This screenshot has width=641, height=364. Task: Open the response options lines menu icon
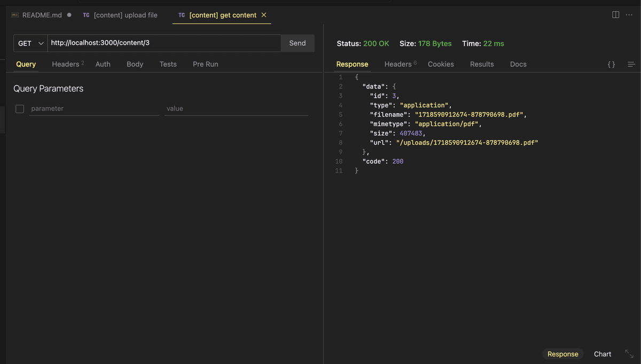(x=631, y=64)
